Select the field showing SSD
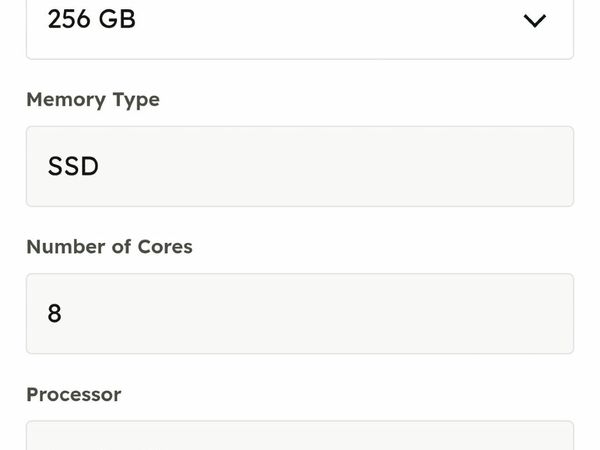Viewport: 600px width, 450px height. coord(300,166)
